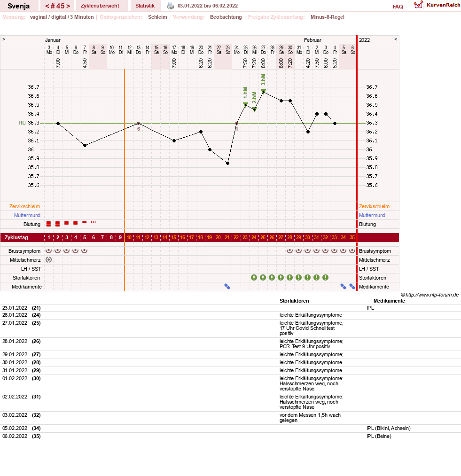Open the nfp-forum.de copyright link

point(430,295)
